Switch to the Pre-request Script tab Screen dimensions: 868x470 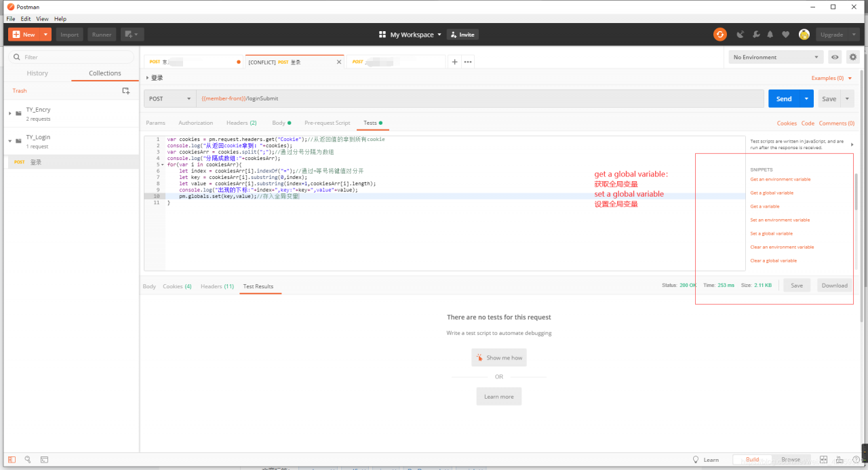328,123
